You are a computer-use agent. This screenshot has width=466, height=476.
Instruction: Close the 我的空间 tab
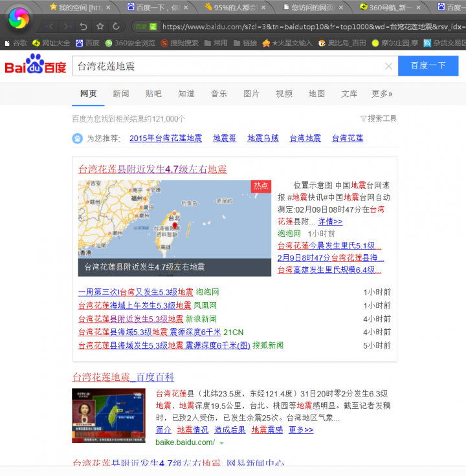109,7
